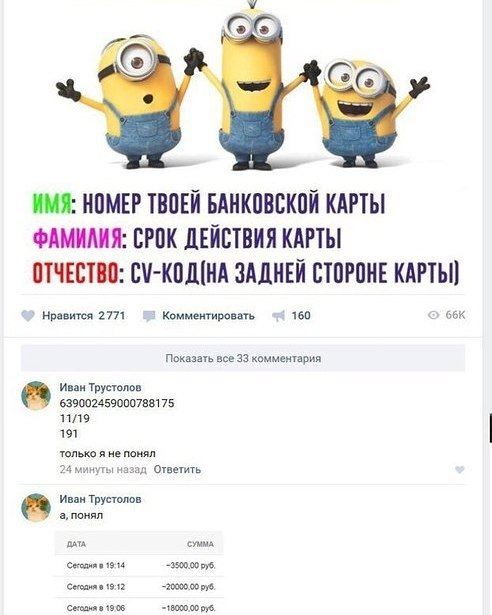
Task: Open second Иван Трустолов cat avatar
Action: click(x=36, y=508)
